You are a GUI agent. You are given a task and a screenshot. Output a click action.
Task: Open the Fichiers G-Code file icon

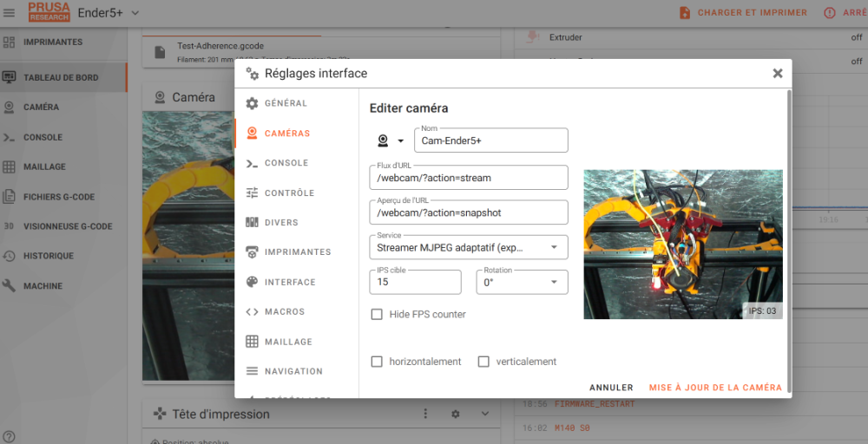(x=9, y=196)
